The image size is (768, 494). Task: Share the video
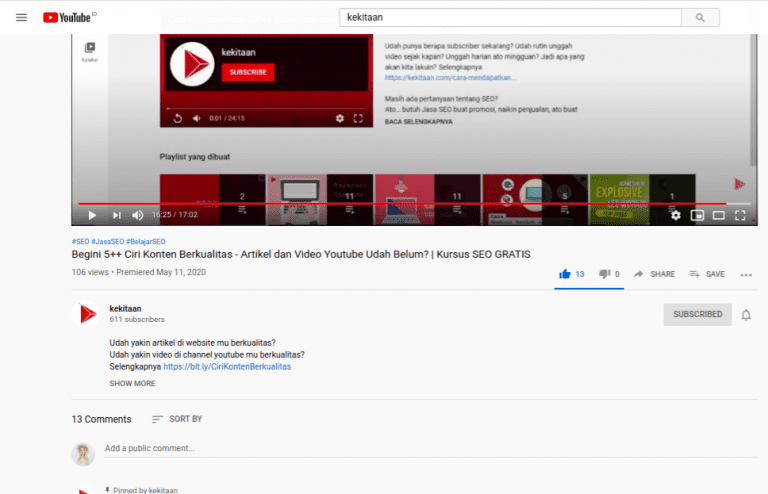point(654,274)
